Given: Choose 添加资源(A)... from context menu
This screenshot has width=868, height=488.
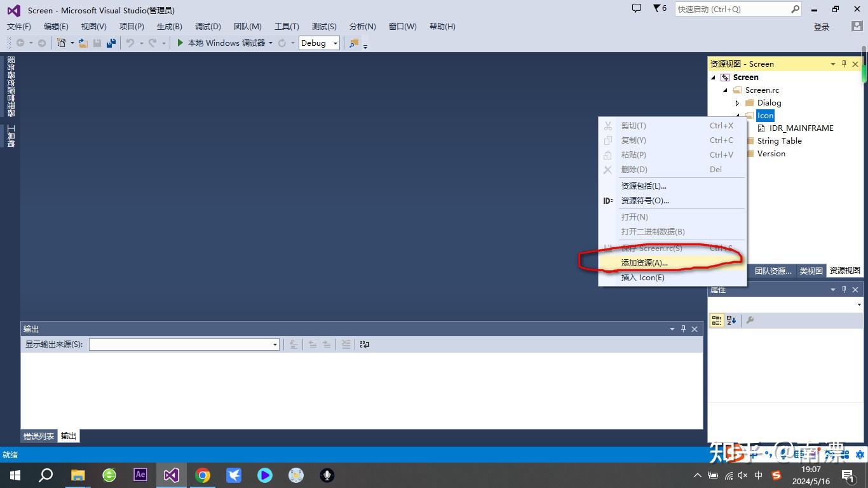Looking at the screenshot, I should pos(672,263).
